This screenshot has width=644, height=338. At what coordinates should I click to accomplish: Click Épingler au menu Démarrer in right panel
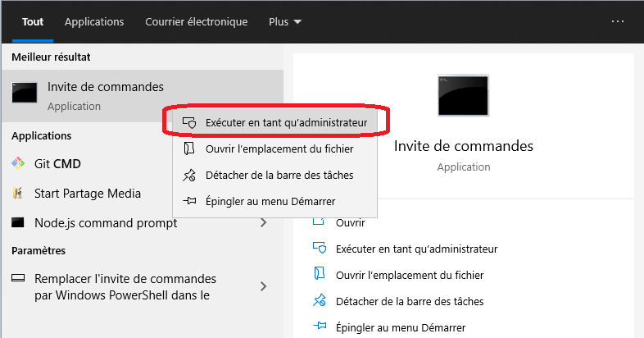(401, 327)
